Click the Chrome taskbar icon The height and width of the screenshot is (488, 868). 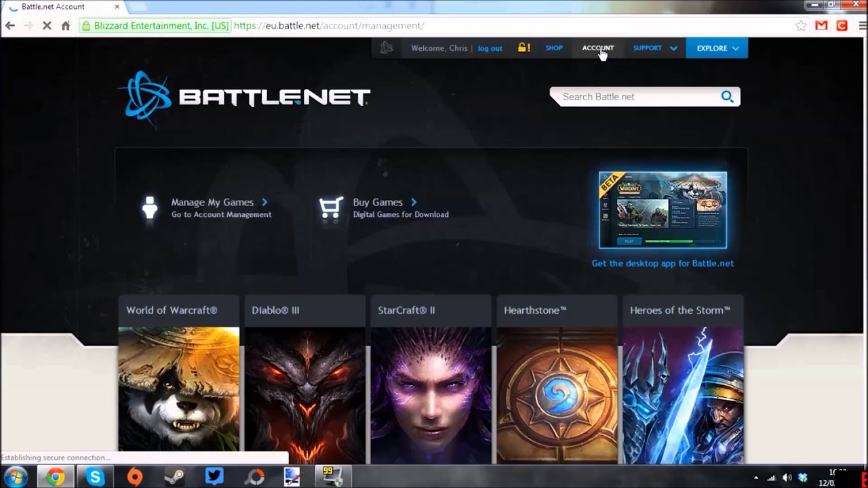point(56,477)
